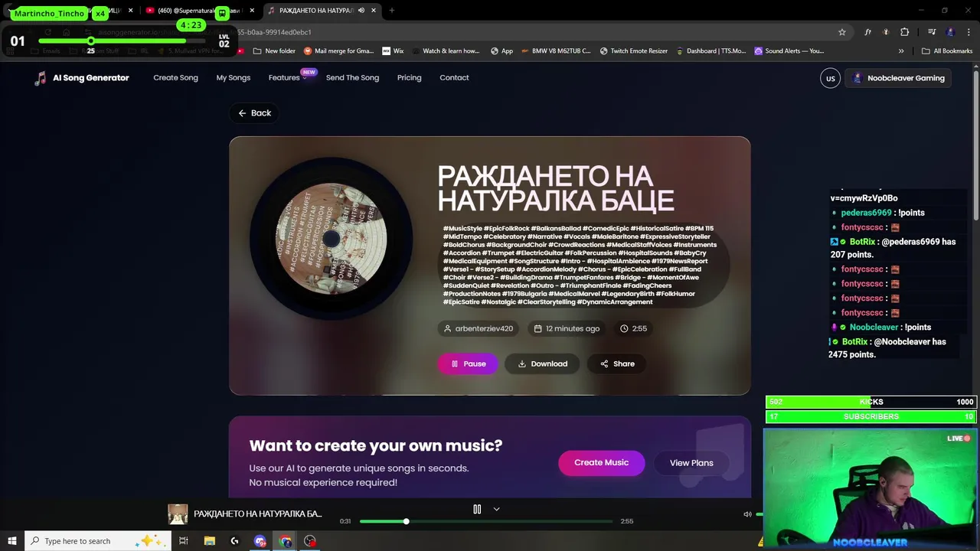Open BMW V8 M62TUB bookmark
Image resolution: width=980 pixels, height=551 pixels.
click(556, 51)
